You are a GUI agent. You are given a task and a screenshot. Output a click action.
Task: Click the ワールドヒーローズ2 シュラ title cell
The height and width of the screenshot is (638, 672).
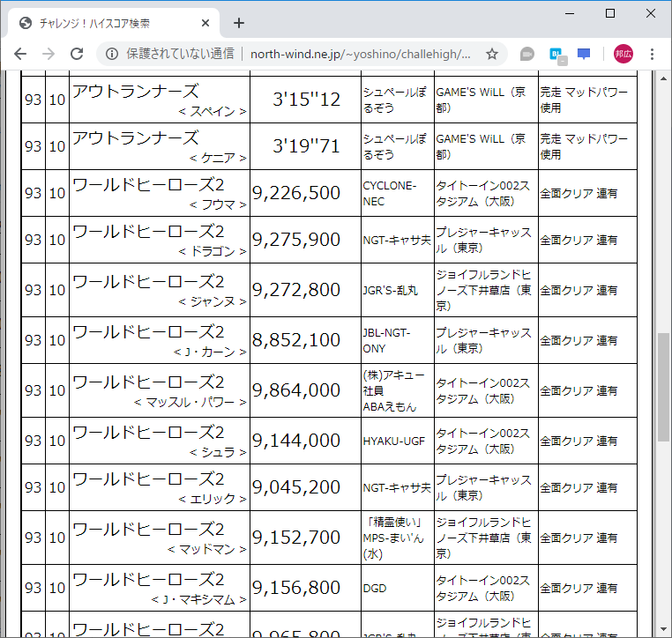(160, 441)
